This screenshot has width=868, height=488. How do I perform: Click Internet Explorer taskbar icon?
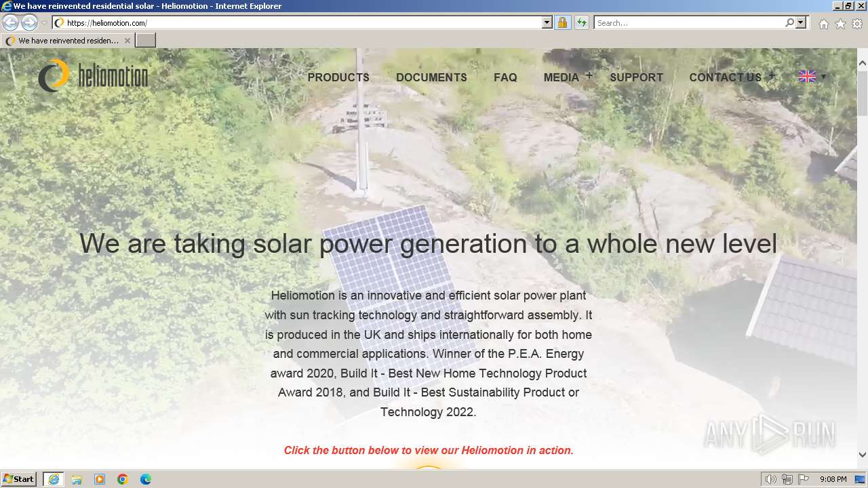[x=54, y=479]
